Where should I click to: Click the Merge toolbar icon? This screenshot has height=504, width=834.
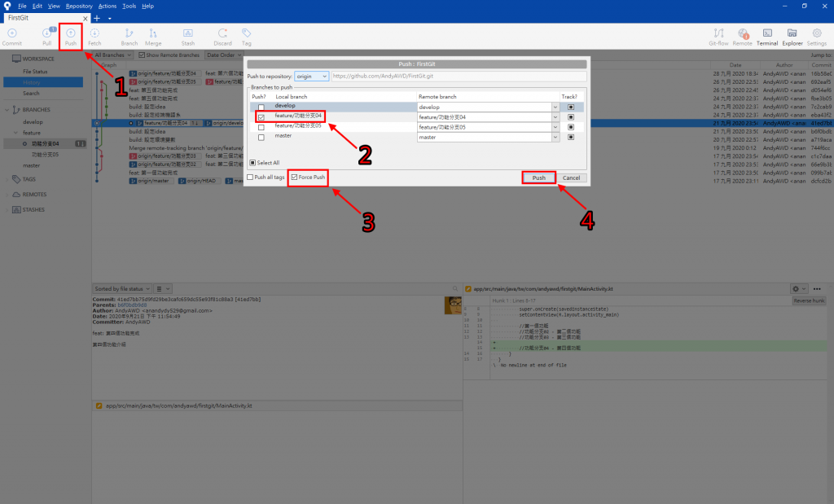(153, 37)
